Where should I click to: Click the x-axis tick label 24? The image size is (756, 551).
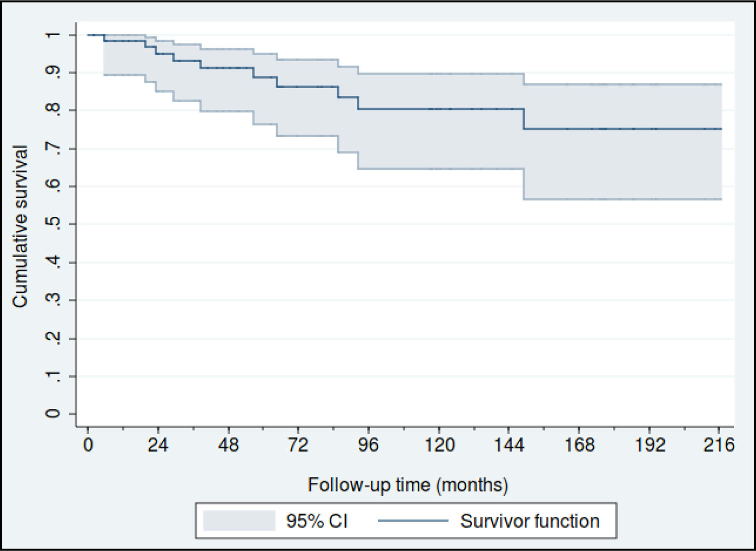[158, 445]
